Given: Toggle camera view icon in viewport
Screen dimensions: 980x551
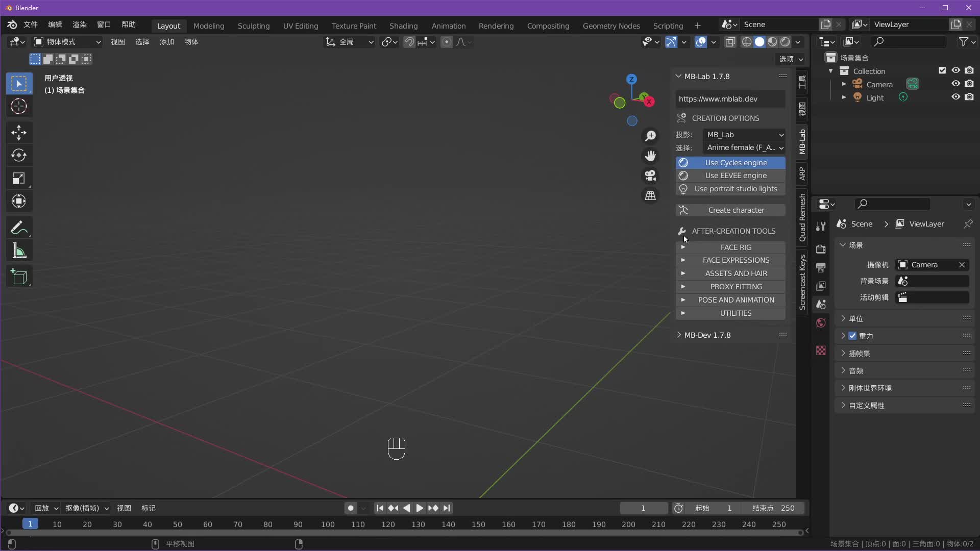Looking at the screenshot, I should 650,176.
